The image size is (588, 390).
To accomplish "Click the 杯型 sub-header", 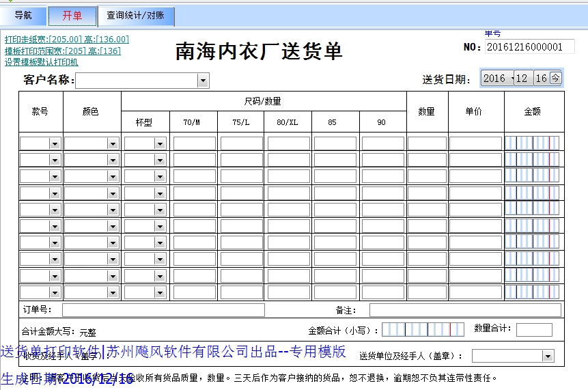I will (x=144, y=122).
